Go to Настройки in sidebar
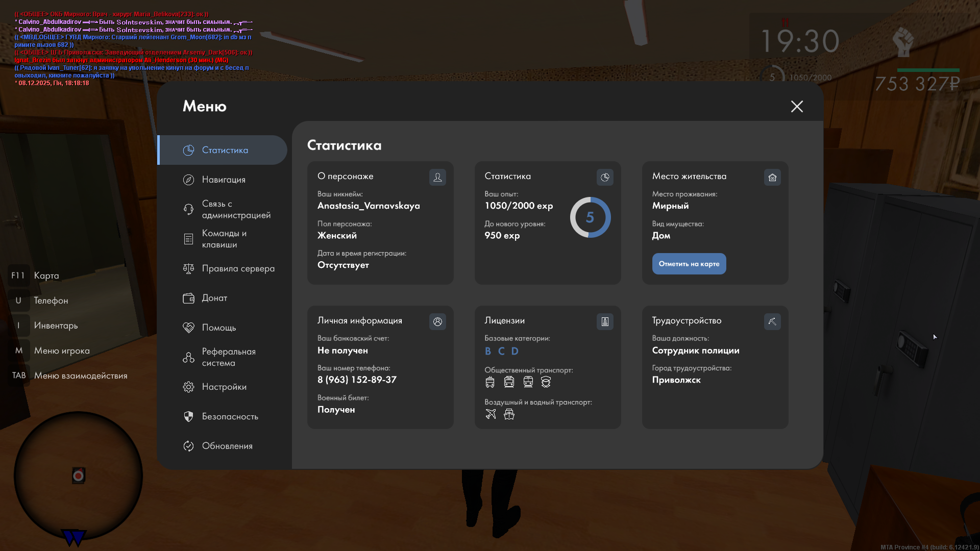This screenshot has width=980, height=551. pos(224,387)
